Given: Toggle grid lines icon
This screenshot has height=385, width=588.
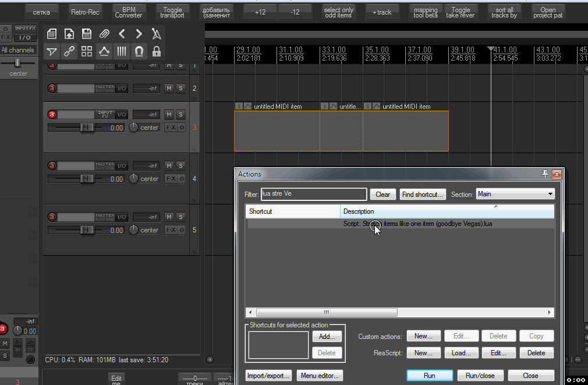Looking at the screenshot, I should (x=122, y=51).
